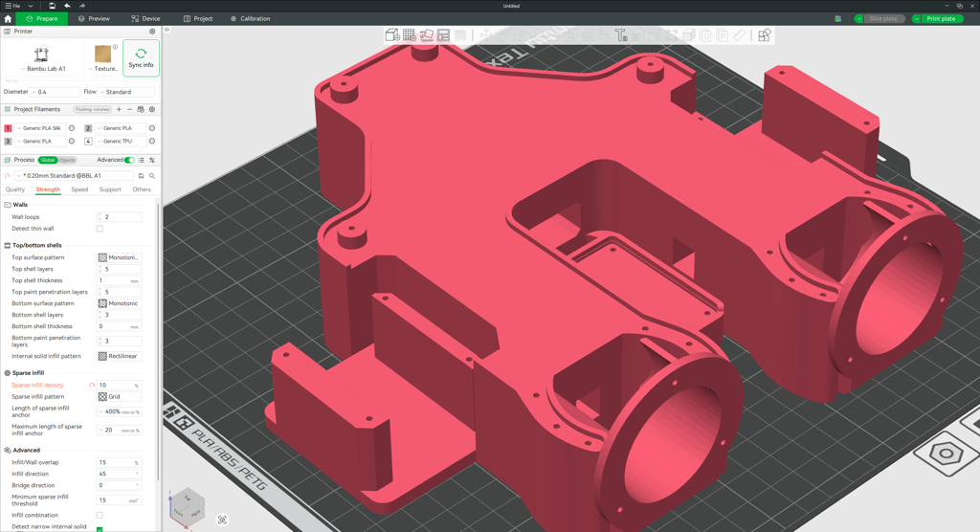The width and height of the screenshot is (980, 532).
Task: Click the zoom to fit view icon
Action: click(222, 520)
